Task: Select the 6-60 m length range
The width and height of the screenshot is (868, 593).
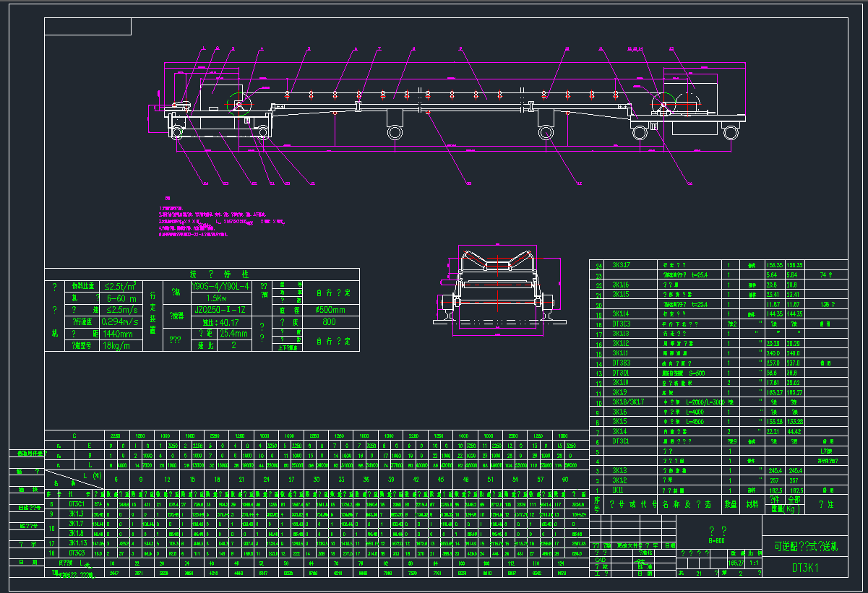Action: [x=121, y=298]
